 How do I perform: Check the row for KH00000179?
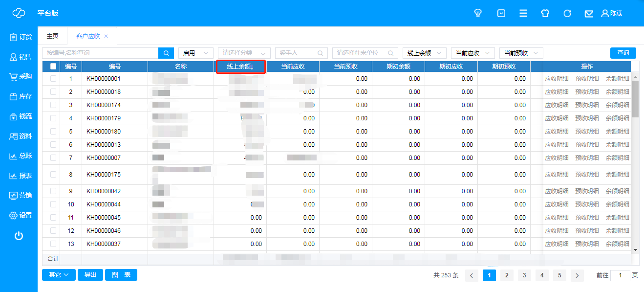53,118
